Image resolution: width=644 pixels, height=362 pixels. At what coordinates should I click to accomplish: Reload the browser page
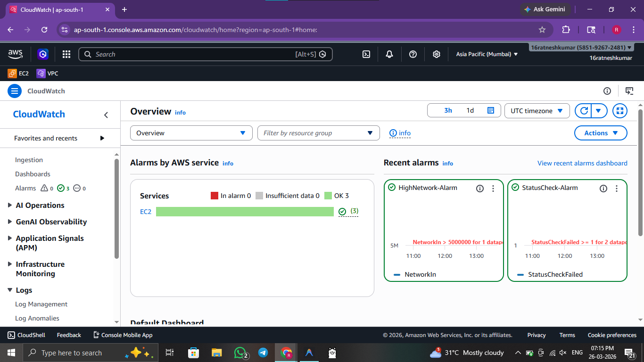44,30
